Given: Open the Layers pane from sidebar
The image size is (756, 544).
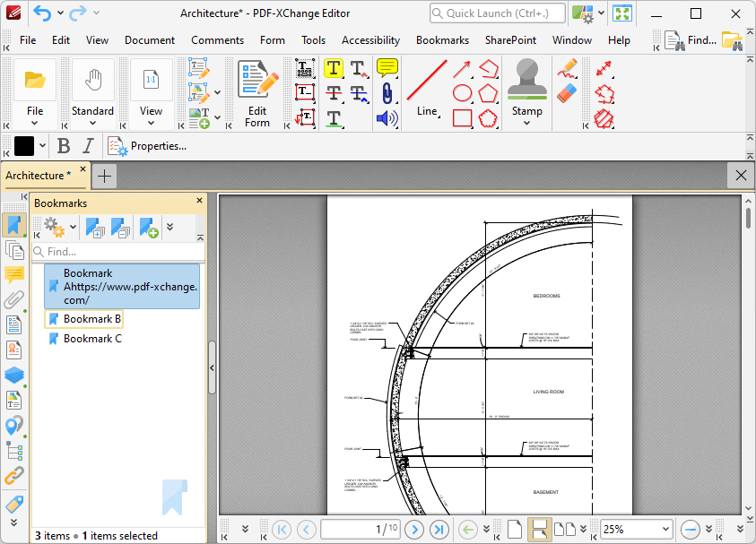Looking at the screenshot, I should [14, 375].
